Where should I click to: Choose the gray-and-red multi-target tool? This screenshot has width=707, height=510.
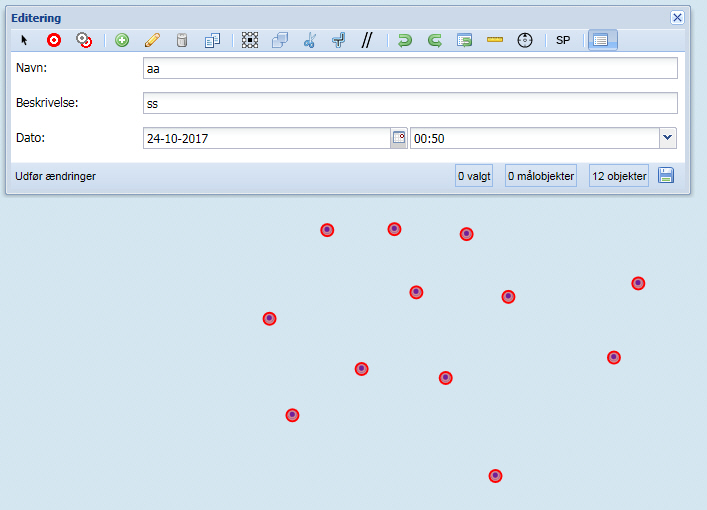(x=84, y=40)
